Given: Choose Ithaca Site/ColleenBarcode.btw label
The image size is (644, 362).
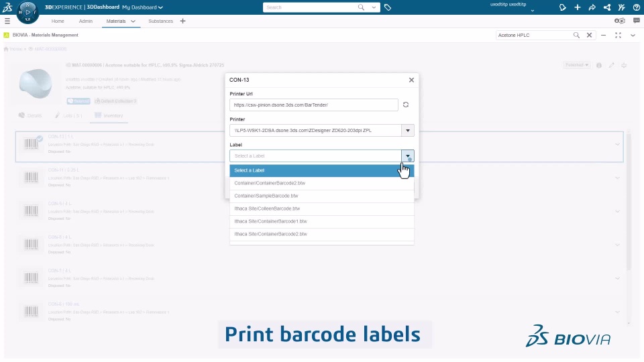Looking at the screenshot, I should click(x=321, y=208).
